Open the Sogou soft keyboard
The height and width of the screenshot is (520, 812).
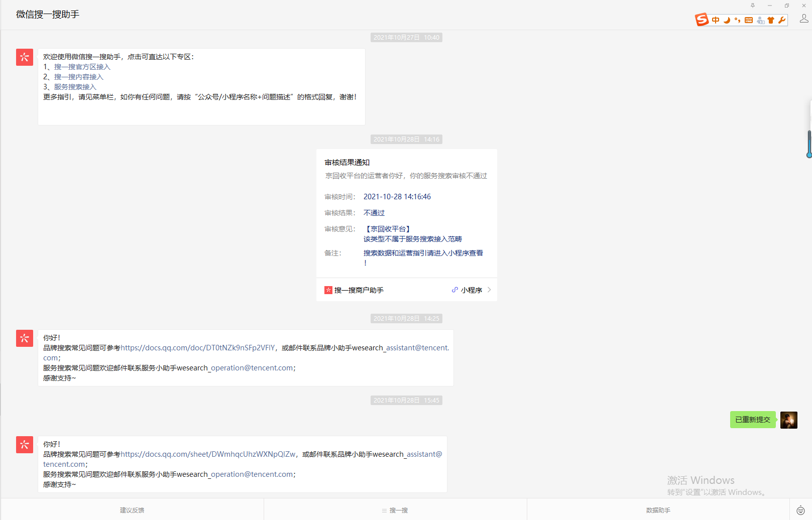coord(749,20)
